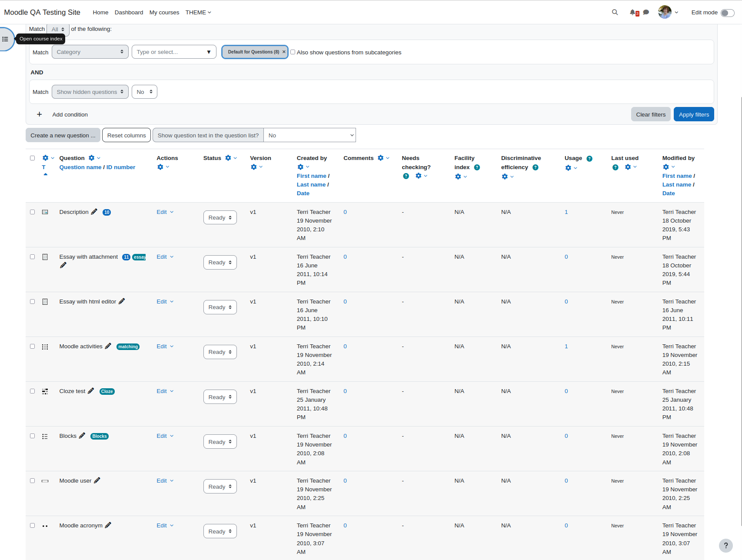
Task: Open the THEME dropdown menu
Action: (198, 12)
